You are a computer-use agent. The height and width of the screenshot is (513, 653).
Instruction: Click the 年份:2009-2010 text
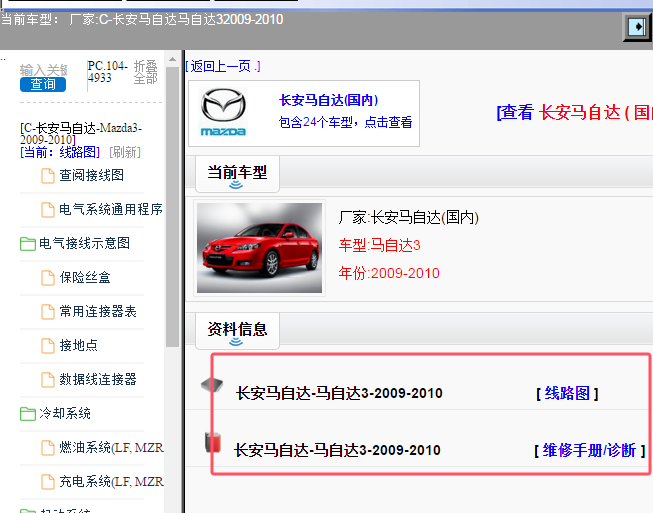[389, 273]
